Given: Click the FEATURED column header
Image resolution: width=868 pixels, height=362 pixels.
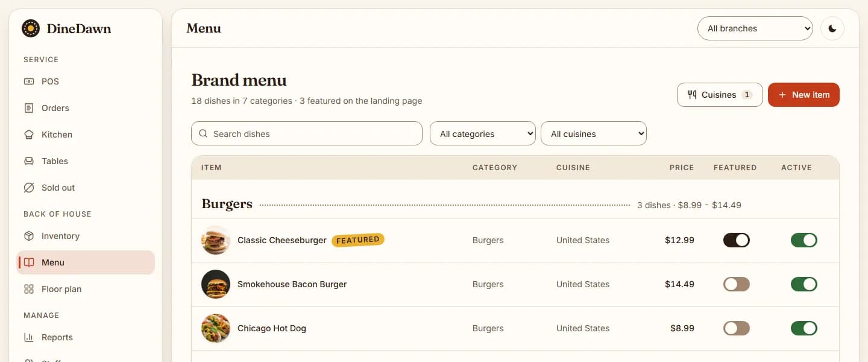Looking at the screenshot, I should [x=735, y=168].
